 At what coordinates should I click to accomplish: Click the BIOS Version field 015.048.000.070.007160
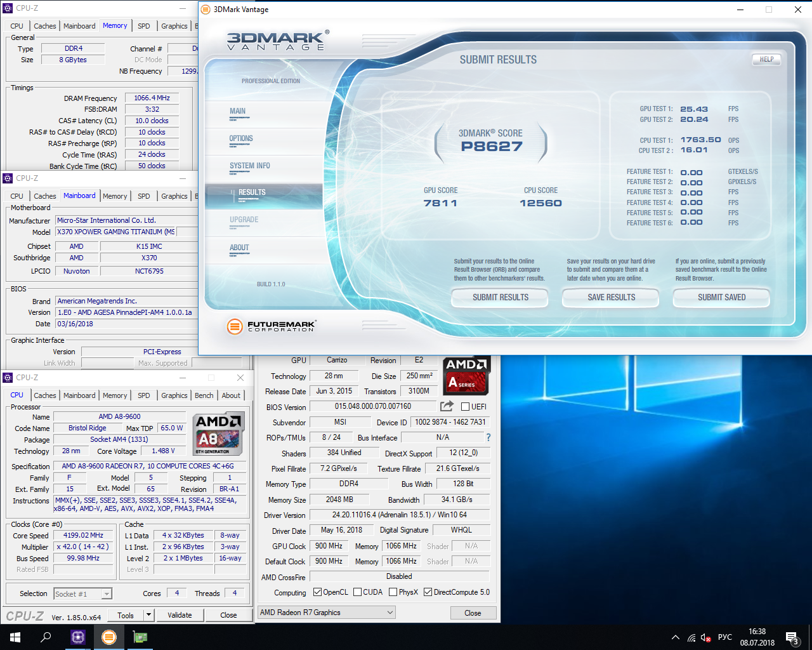pyautogui.click(x=373, y=406)
